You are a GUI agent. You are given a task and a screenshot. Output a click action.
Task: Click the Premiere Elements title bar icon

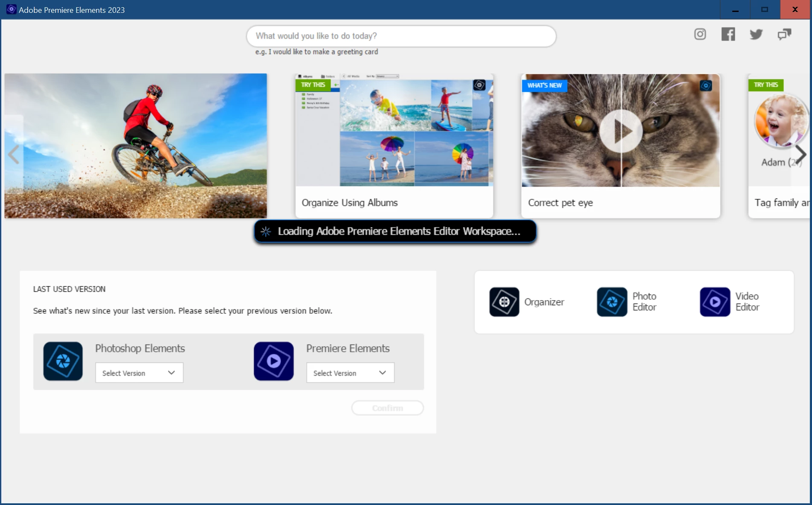pyautogui.click(x=12, y=9)
